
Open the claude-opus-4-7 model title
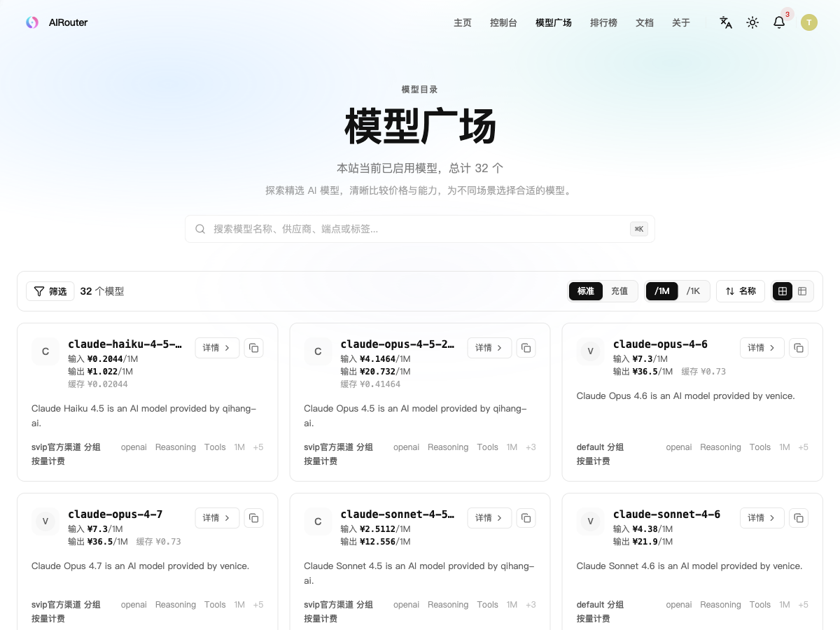coord(115,514)
